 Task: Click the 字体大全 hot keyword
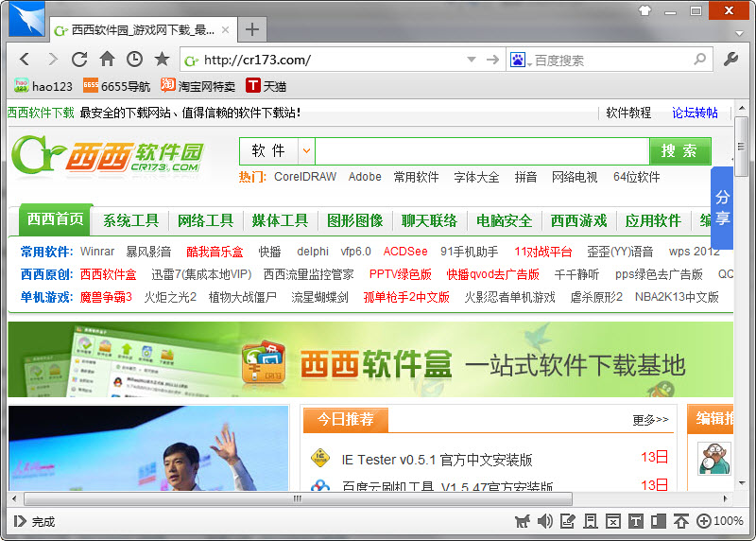[476, 177]
